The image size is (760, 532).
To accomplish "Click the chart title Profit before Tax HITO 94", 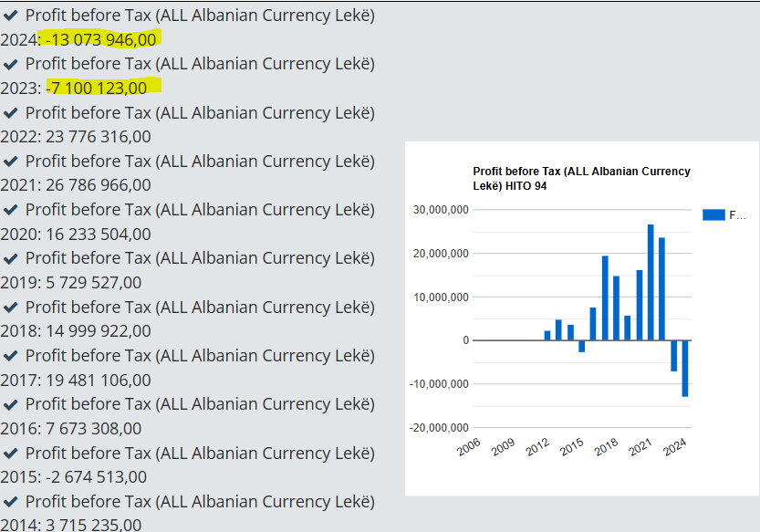I will pos(581,178).
